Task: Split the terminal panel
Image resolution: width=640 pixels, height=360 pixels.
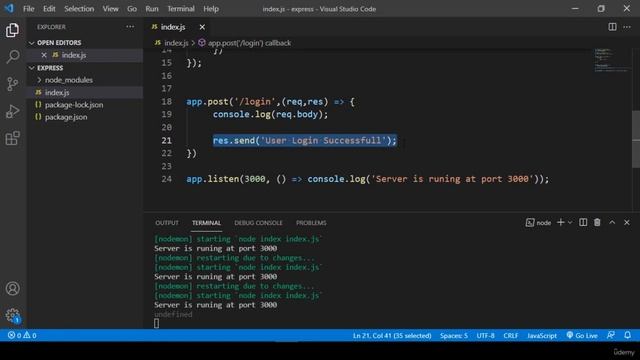Action: point(583,222)
